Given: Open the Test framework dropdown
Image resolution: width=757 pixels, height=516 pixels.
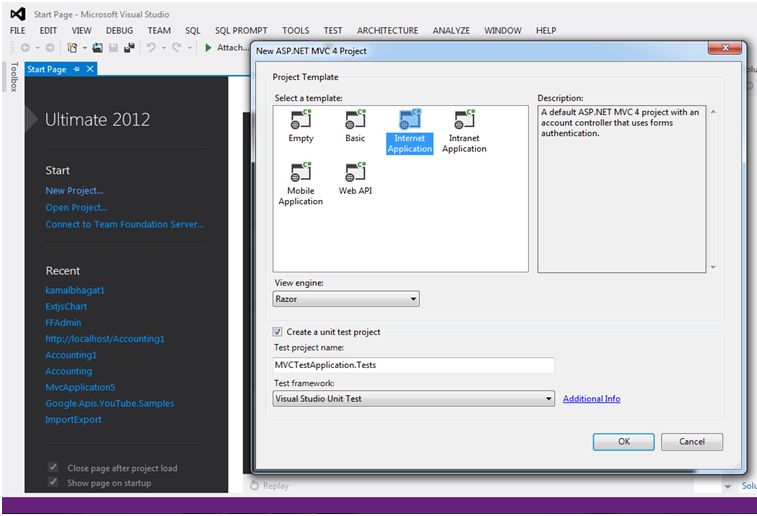Looking at the screenshot, I should tap(414, 399).
